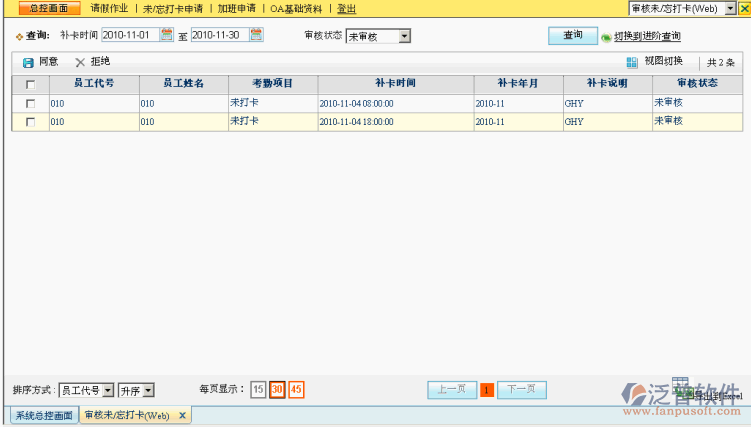Set page size to 45 per page
Screen dimensions: 751x427
click(297, 390)
